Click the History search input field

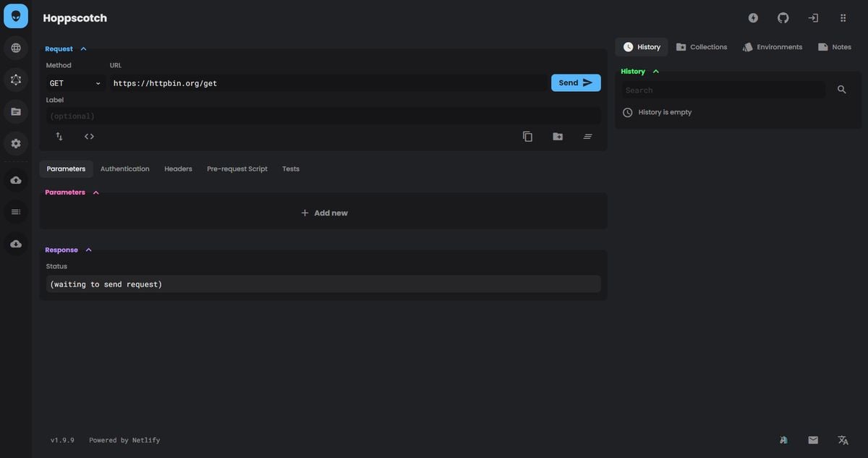tap(723, 90)
